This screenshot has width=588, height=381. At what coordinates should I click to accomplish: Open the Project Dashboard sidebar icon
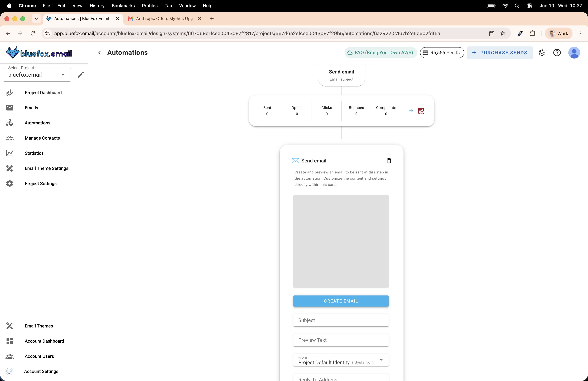pos(10,93)
